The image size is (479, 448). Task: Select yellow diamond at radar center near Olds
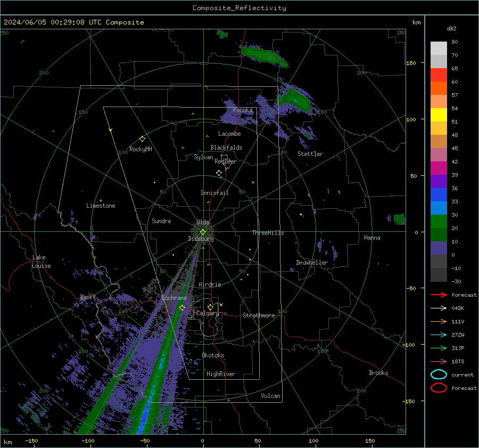[x=203, y=232]
